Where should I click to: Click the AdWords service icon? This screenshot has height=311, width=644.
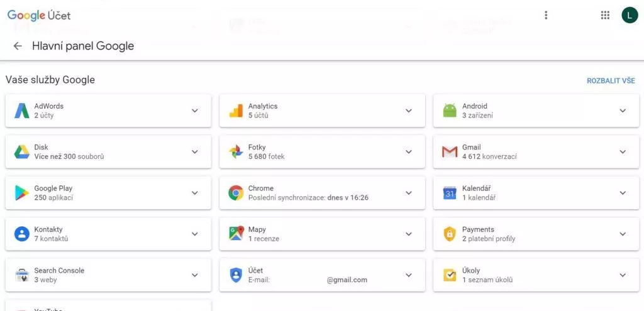pos(22,111)
